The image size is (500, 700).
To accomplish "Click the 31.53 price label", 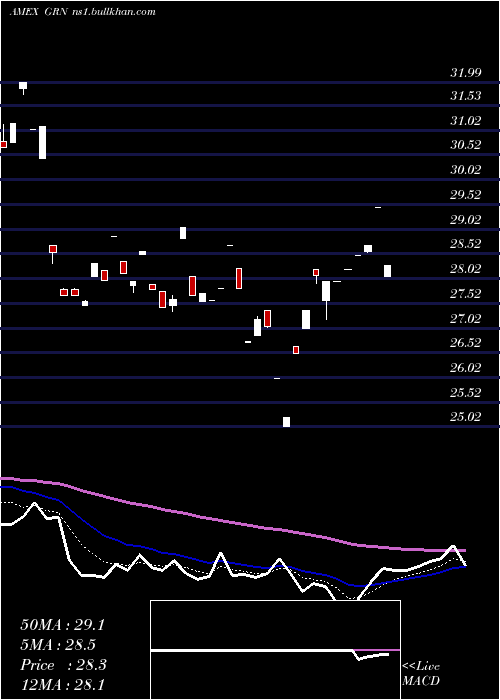I will (x=466, y=96).
